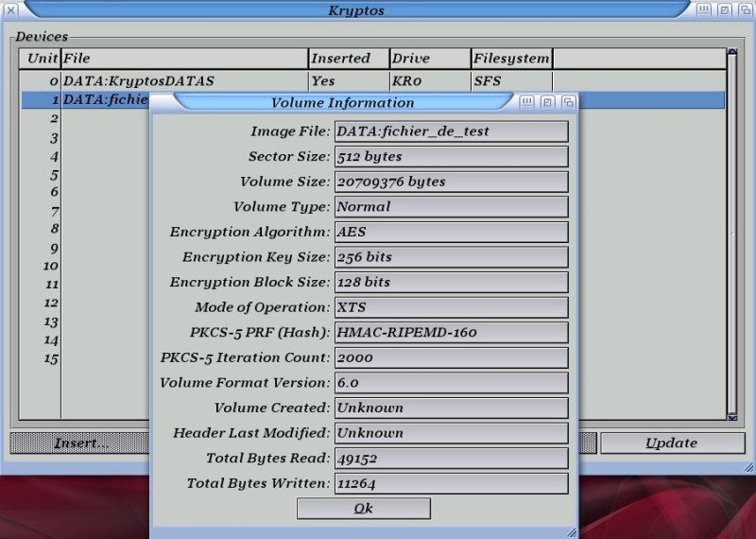This screenshot has width=756, height=539.
Task: Click the Kryptos window title bar
Action: 356,9
